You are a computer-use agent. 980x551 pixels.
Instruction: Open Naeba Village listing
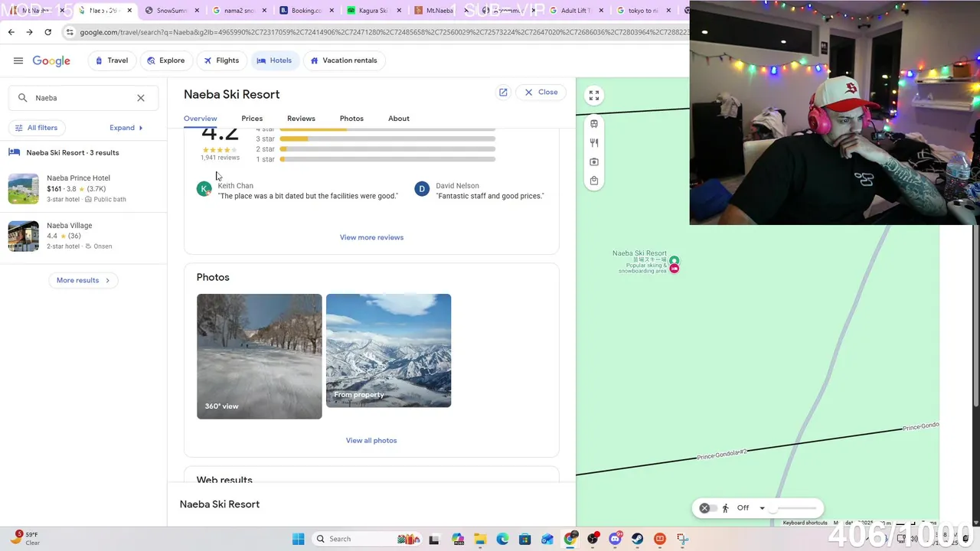[x=83, y=236]
